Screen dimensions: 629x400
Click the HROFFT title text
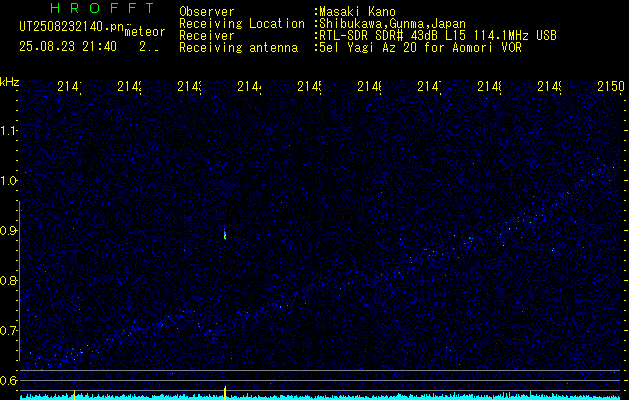(102, 8)
